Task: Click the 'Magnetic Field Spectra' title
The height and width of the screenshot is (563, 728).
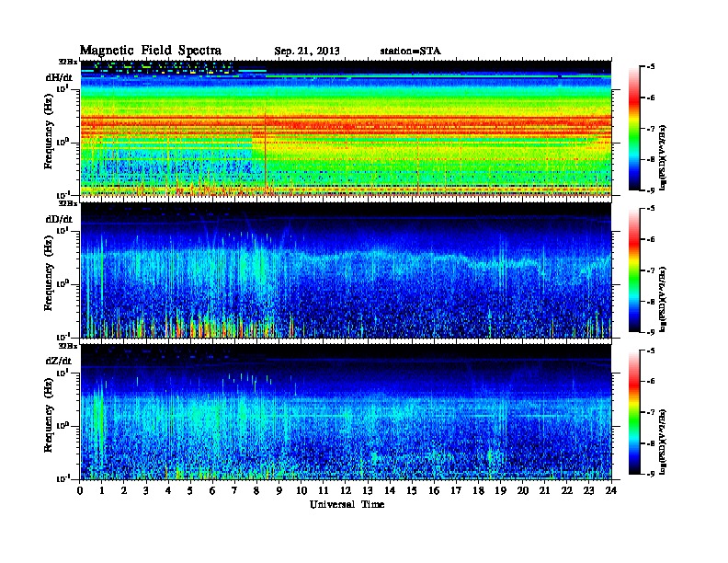Action: coord(151,51)
